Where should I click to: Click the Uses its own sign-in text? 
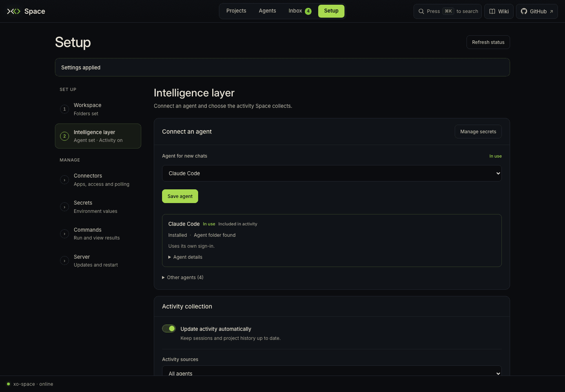(191, 246)
